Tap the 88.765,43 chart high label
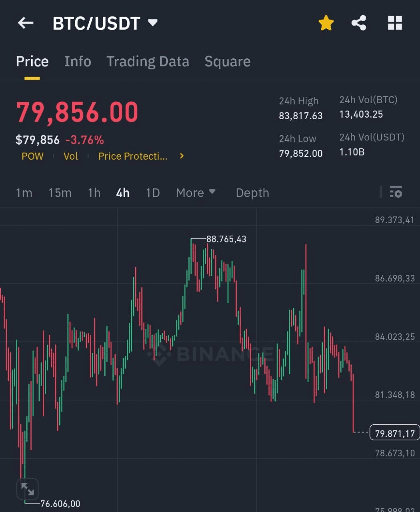This screenshot has width=420, height=512. click(x=226, y=239)
